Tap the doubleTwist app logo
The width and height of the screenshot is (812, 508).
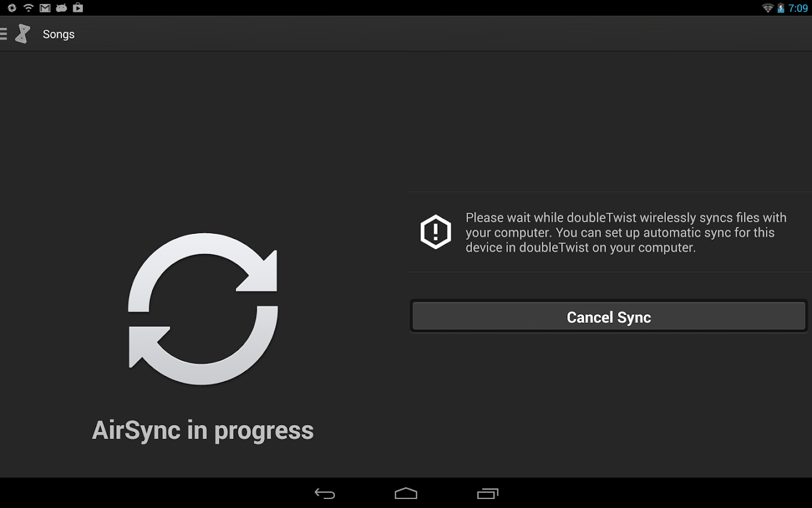[23, 34]
